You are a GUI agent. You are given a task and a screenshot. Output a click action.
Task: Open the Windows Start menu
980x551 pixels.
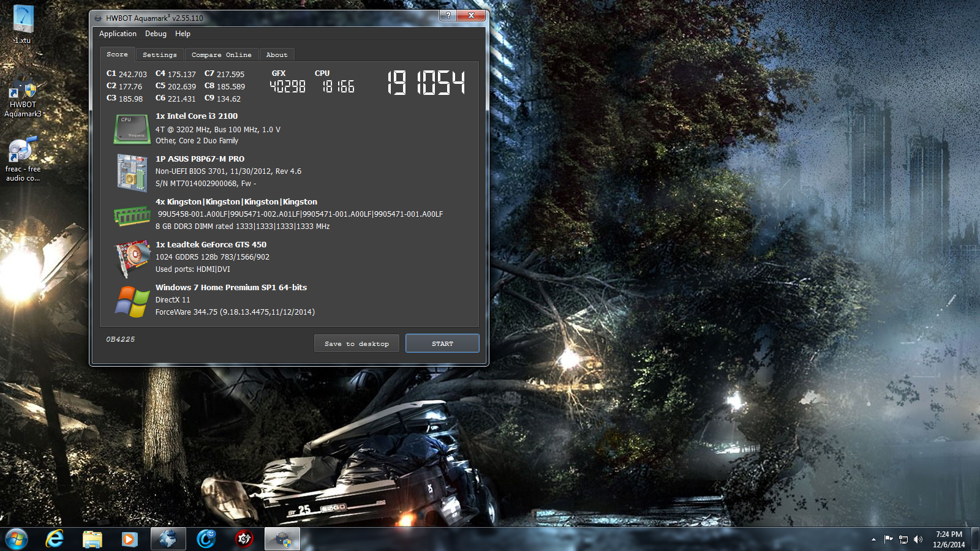click(17, 539)
